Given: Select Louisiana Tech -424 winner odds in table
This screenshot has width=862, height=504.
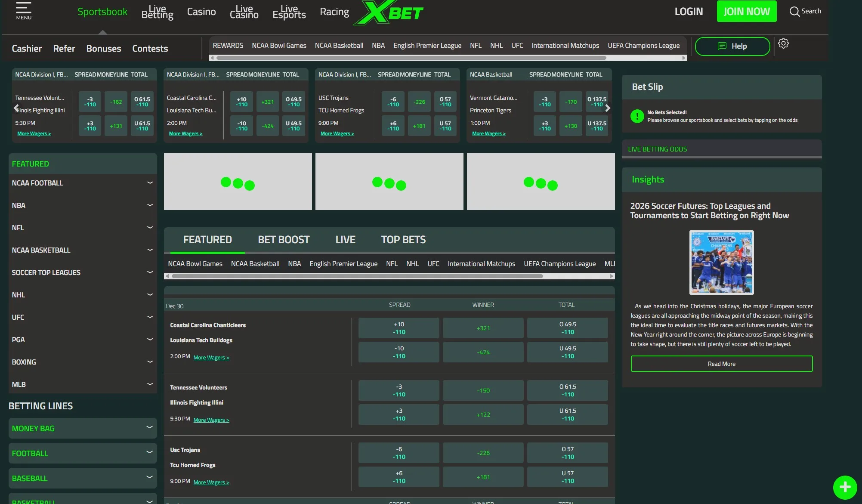Looking at the screenshot, I should point(483,352).
